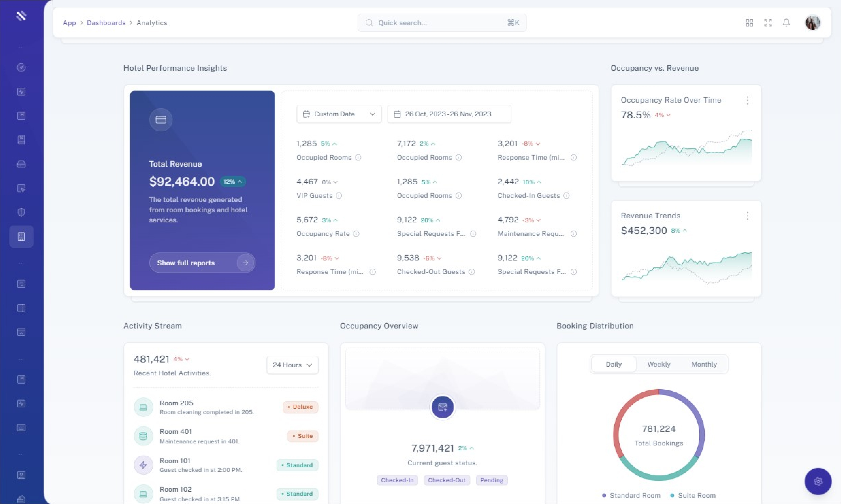Click the info icon beside VIP Guests
Screen dimensions: 841x504
[339, 196]
